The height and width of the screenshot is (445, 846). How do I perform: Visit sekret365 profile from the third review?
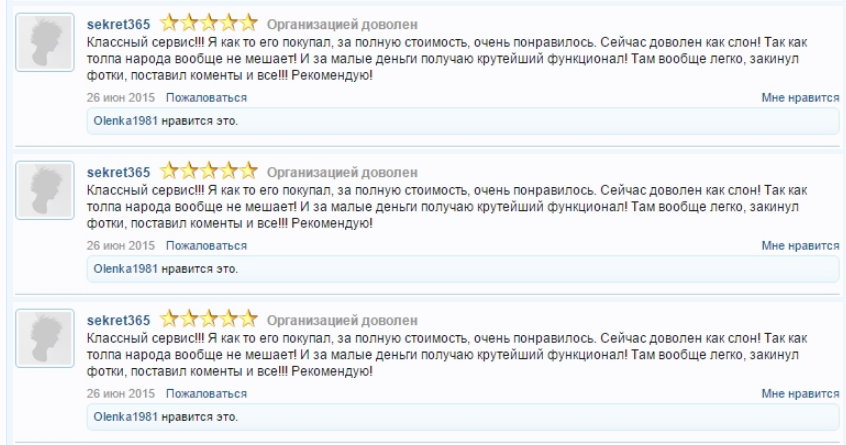click(118, 321)
